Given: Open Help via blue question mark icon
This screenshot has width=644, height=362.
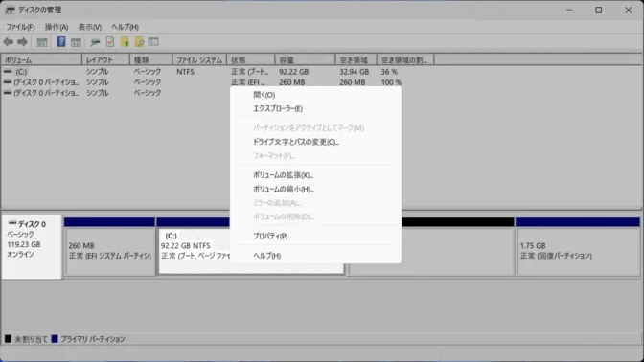Looking at the screenshot, I should tap(60, 41).
